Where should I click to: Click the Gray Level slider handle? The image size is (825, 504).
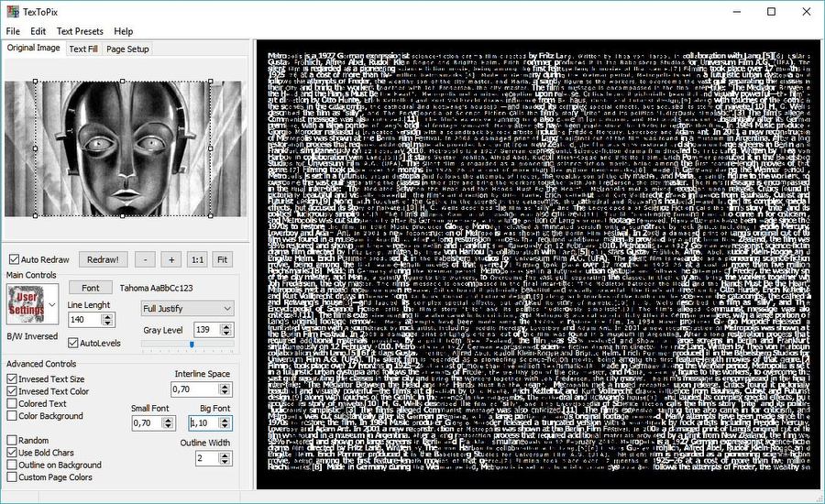(192, 344)
